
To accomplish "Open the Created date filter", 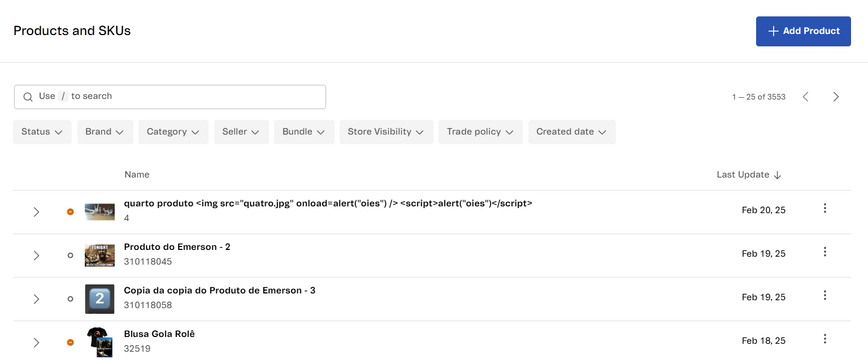I will click(x=571, y=132).
